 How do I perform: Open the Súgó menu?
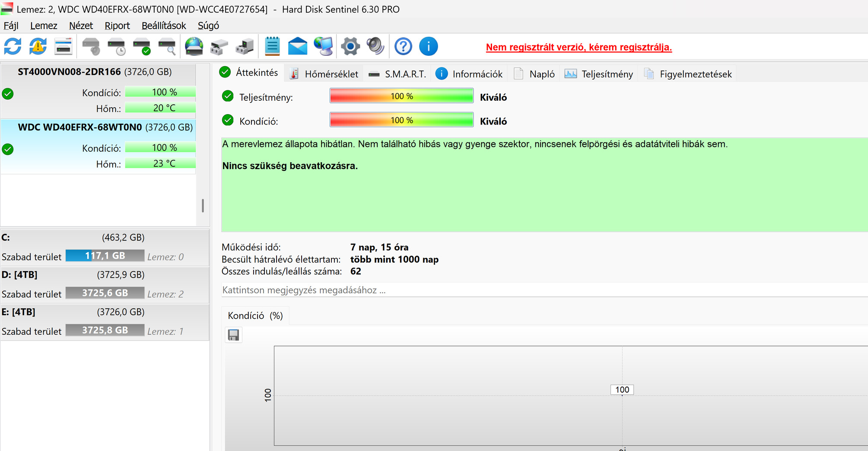[x=208, y=26]
